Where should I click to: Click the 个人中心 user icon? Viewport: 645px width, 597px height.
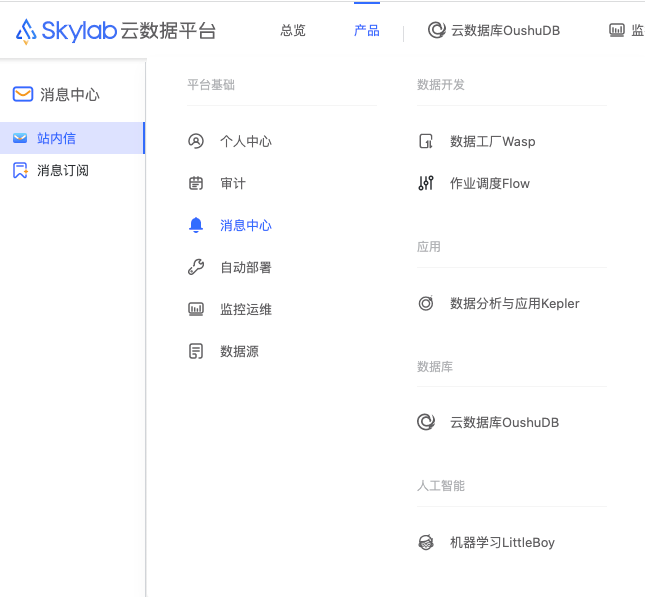coord(196,141)
